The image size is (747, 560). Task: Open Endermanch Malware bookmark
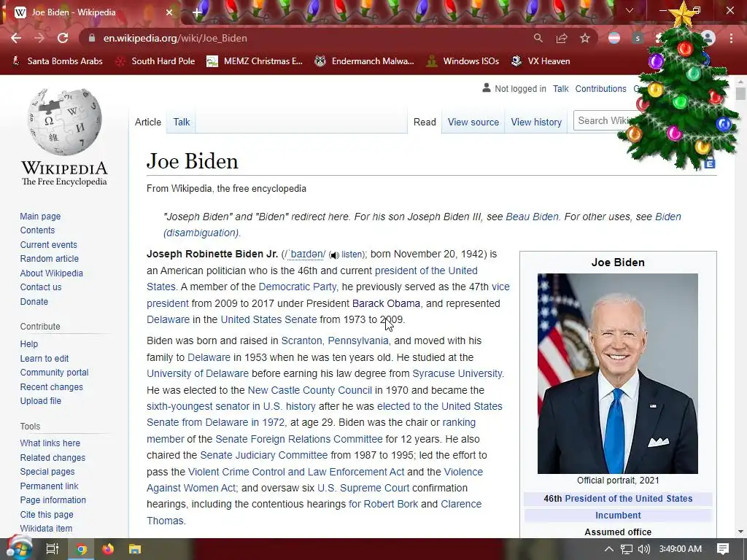(365, 61)
